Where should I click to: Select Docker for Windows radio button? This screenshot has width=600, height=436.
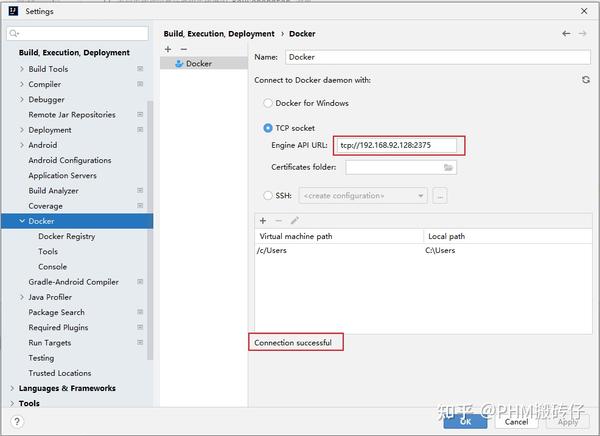pos(267,103)
